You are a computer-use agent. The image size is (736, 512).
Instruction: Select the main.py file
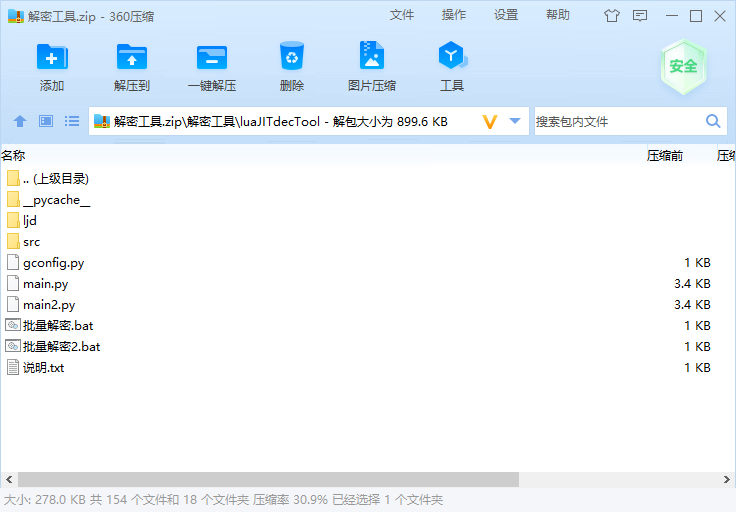point(368,284)
